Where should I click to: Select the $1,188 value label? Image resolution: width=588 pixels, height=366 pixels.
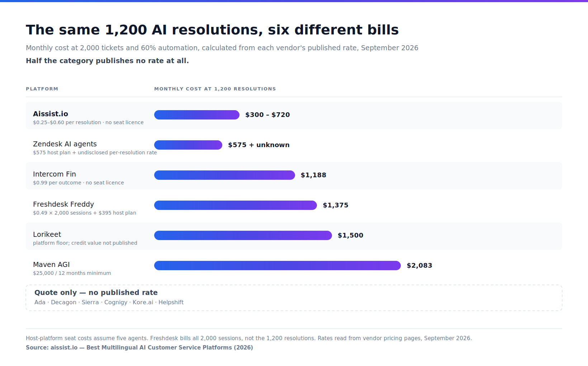[x=313, y=175]
